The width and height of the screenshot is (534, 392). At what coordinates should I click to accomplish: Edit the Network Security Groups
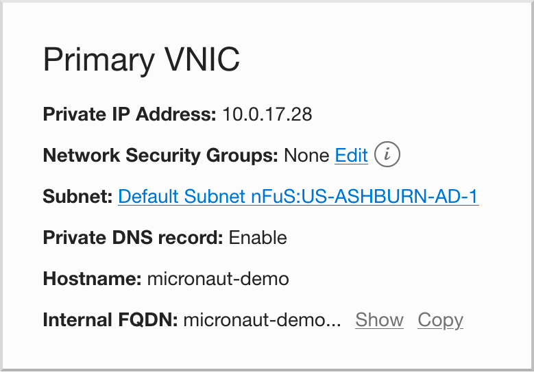point(351,156)
